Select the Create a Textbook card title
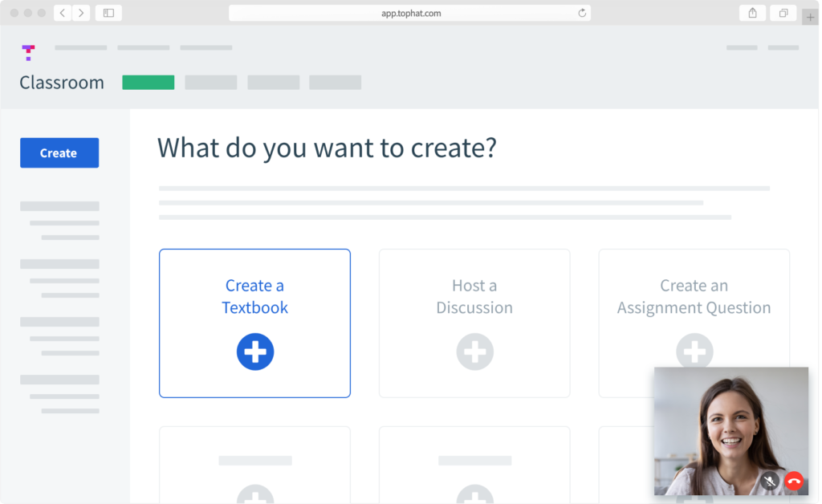The image size is (822, 504). (x=254, y=296)
